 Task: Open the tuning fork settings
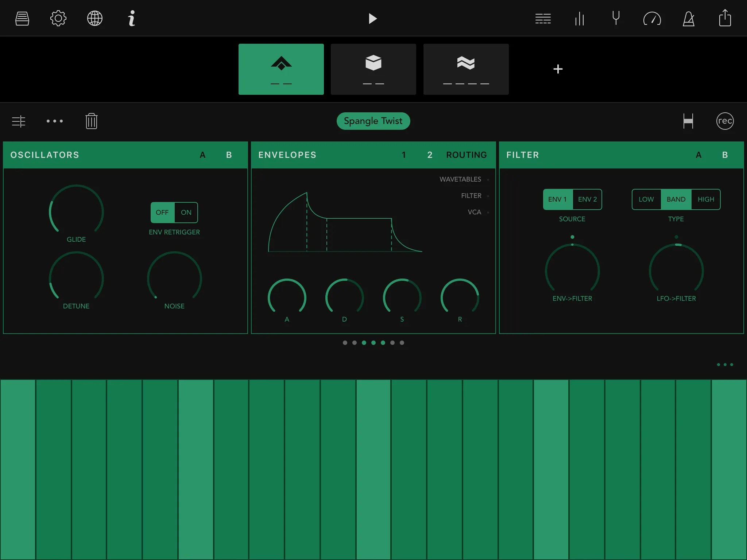(x=616, y=18)
